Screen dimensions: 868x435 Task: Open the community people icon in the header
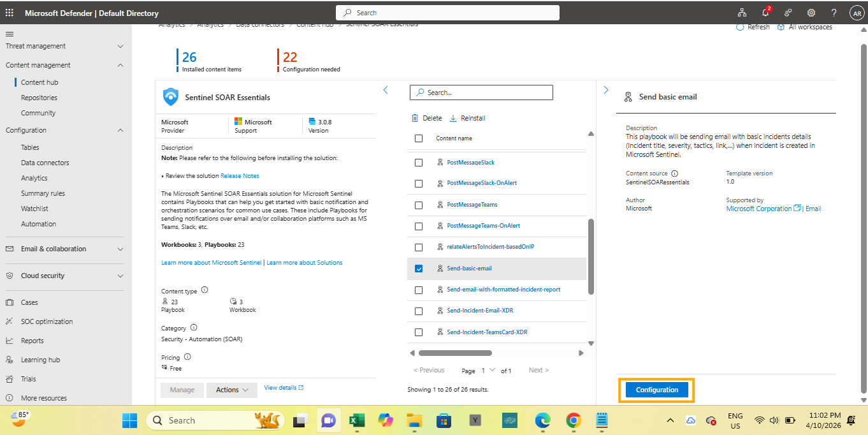pyautogui.click(x=788, y=13)
